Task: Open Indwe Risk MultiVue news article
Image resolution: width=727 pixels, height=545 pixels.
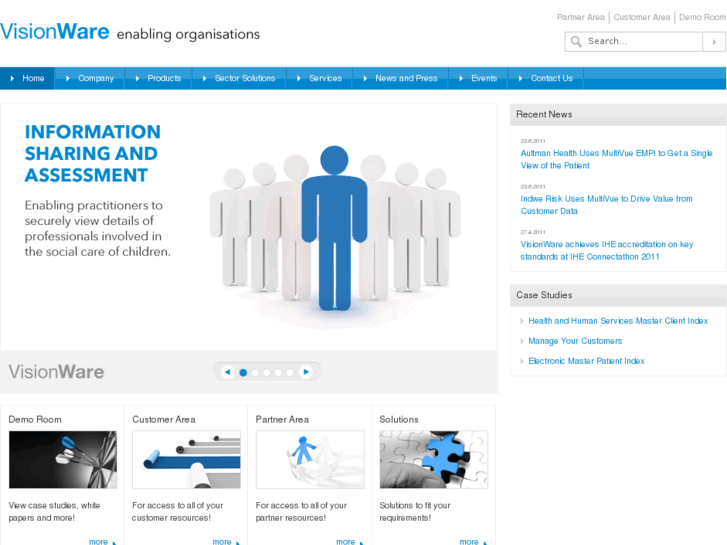Action: (606, 205)
